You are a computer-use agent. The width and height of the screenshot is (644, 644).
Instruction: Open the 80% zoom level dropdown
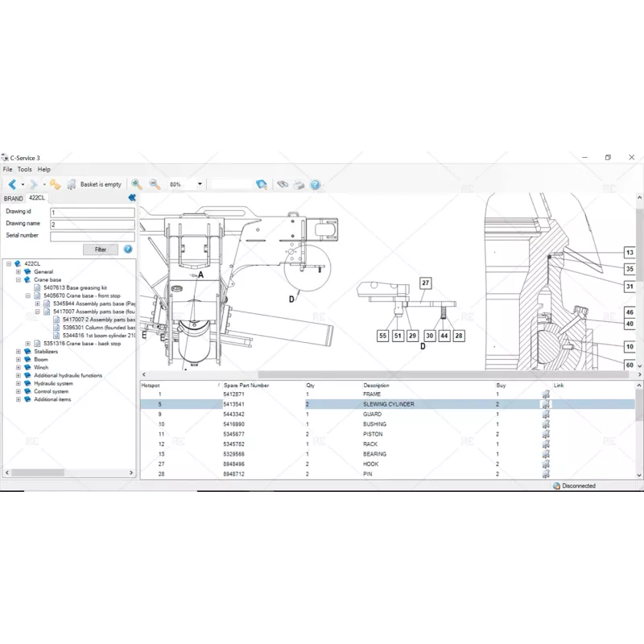[199, 184]
